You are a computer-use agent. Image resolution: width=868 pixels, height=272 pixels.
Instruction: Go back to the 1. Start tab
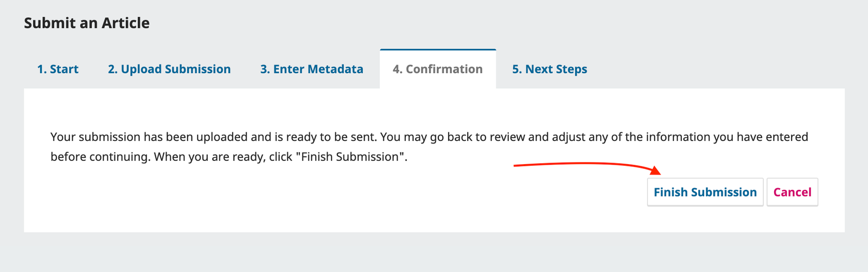pos(58,69)
